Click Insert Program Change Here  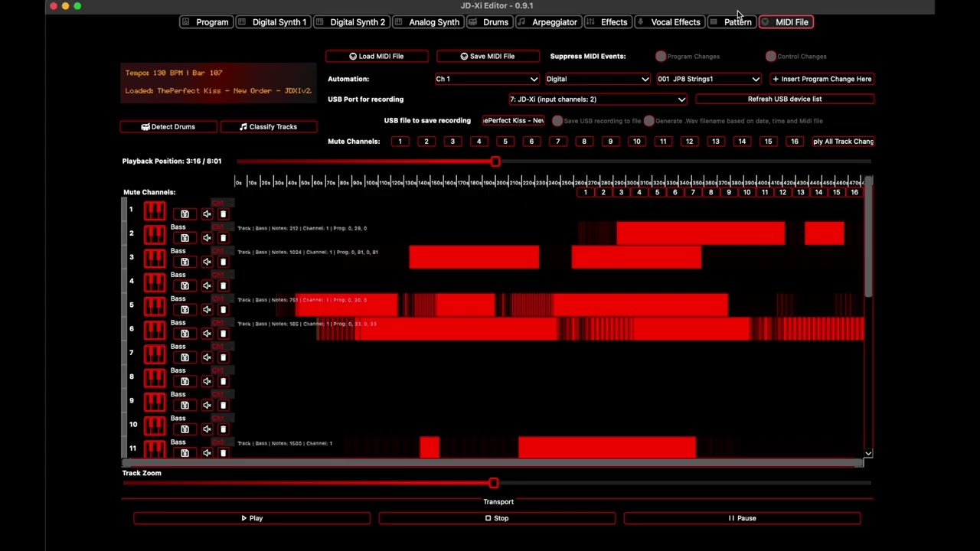[x=821, y=79]
